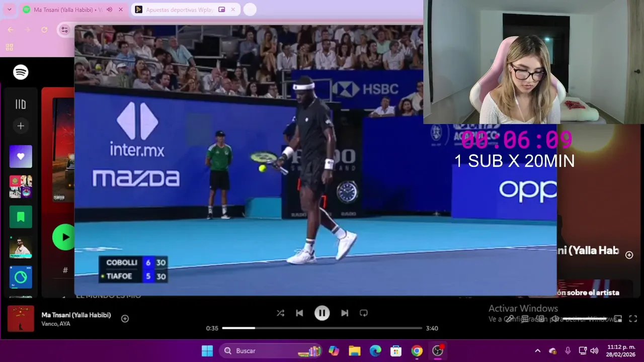The width and height of the screenshot is (644, 362).
Task: Open network settings tray icon
Action: 583,351
